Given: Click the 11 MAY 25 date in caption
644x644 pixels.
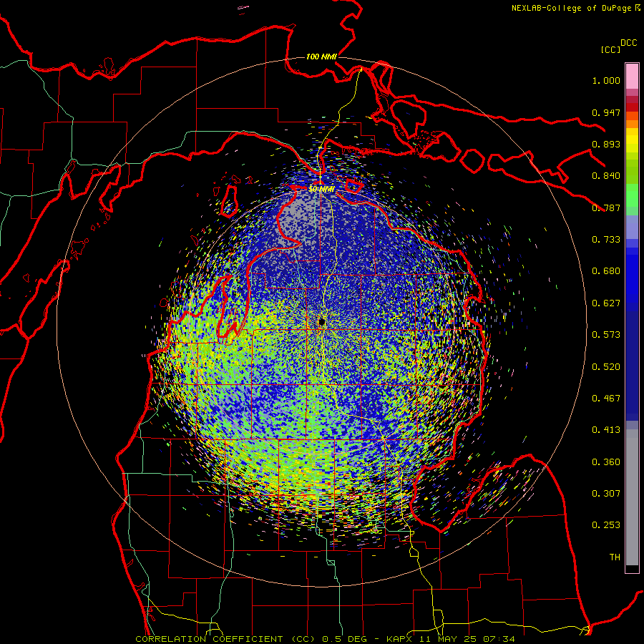Looking at the screenshot, I should coord(449,639).
